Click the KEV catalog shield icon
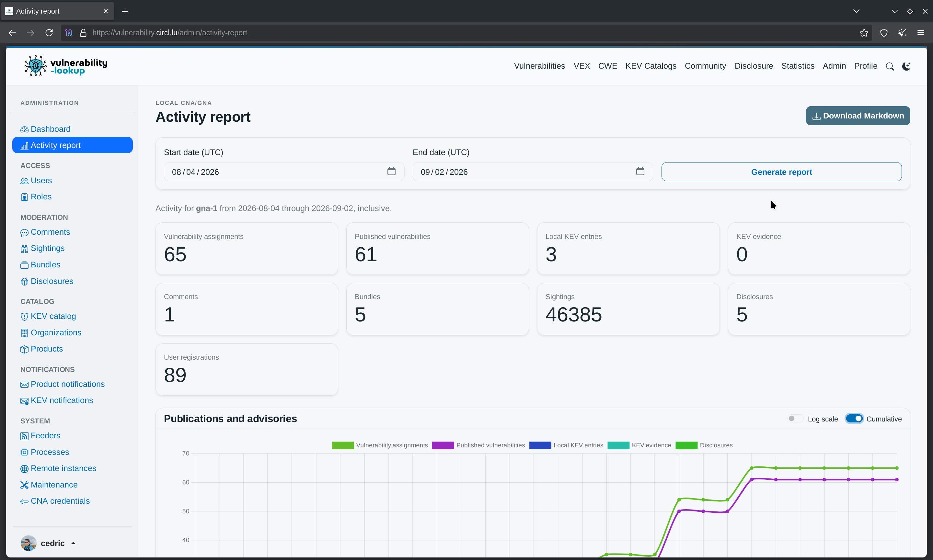The width and height of the screenshot is (933, 560). click(24, 317)
